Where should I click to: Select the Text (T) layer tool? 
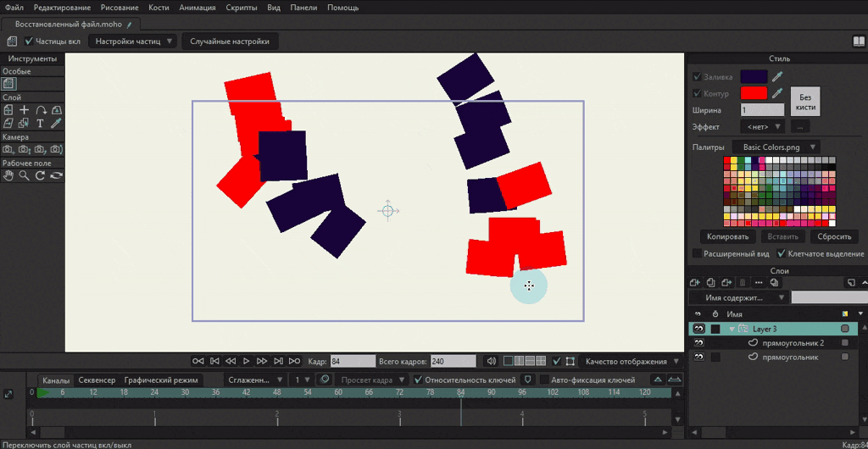(x=41, y=123)
